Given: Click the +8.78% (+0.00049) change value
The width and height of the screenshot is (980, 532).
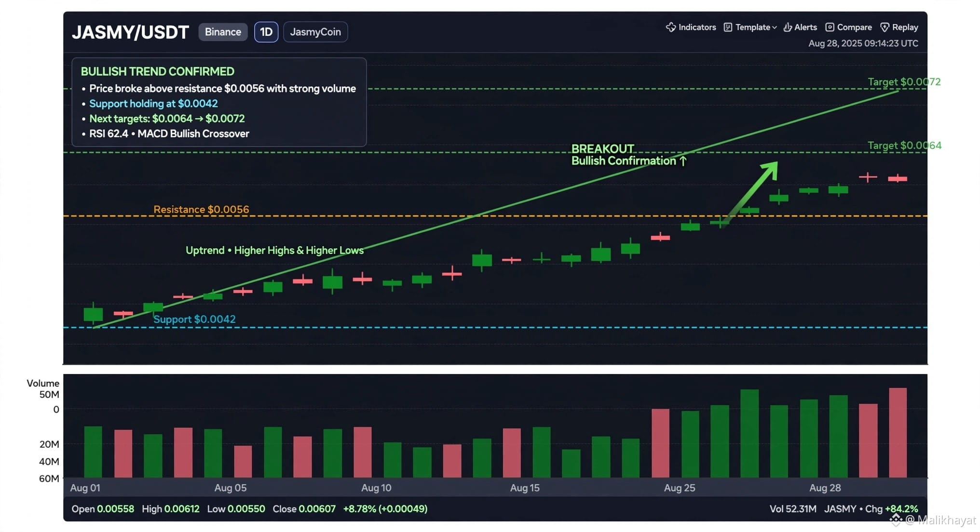Looking at the screenshot, I should coord(385,509).
